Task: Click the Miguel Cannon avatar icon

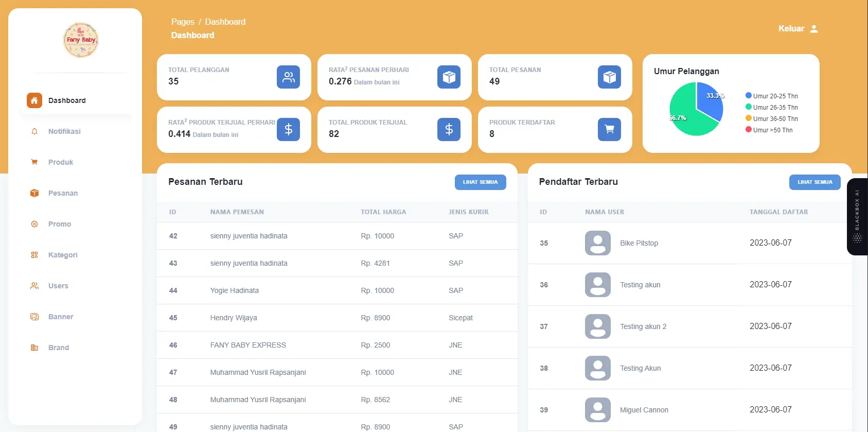Action: click(597, 410)
